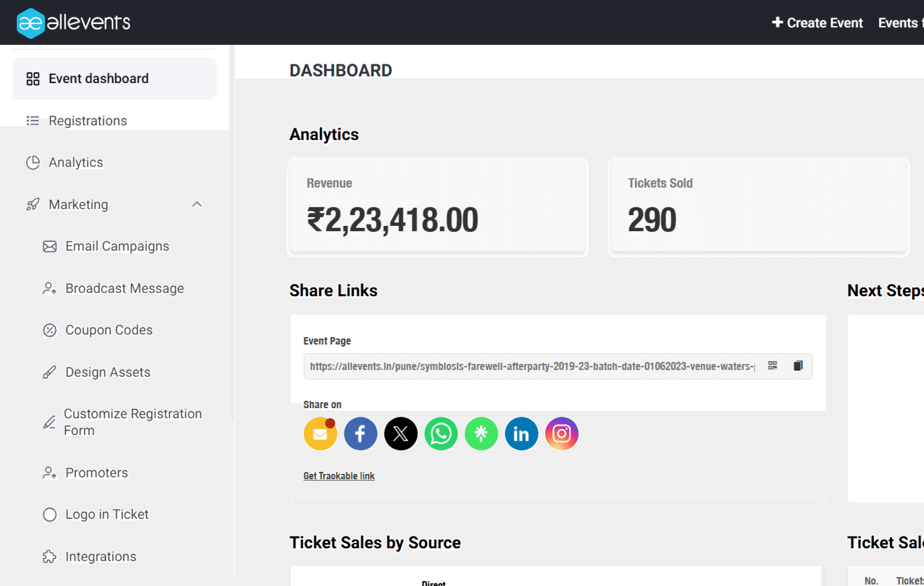Copy the event page link with copy icon
Screen dimensions: 924x586
[x=798, y=365]
